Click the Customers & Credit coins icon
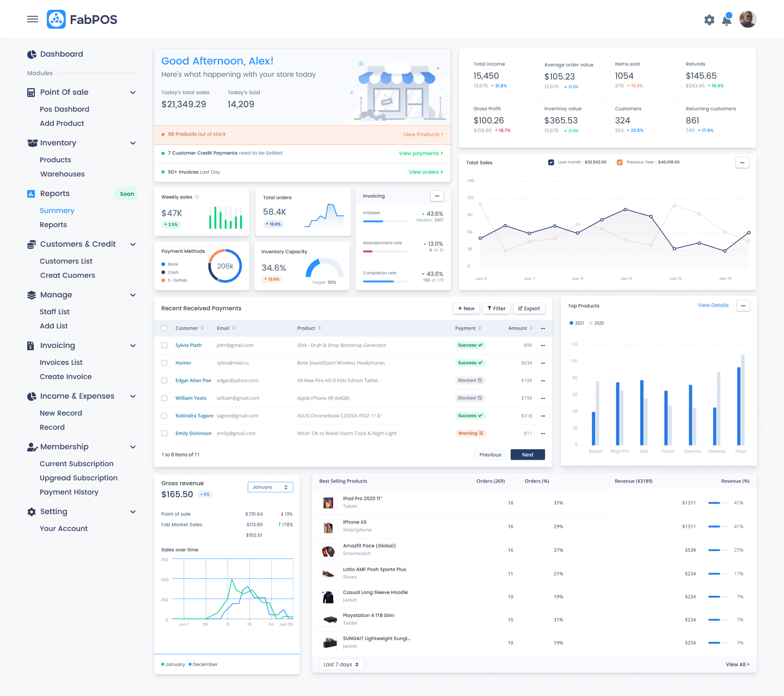The width and height of the screenshot is (784, 696). [32, 245]
